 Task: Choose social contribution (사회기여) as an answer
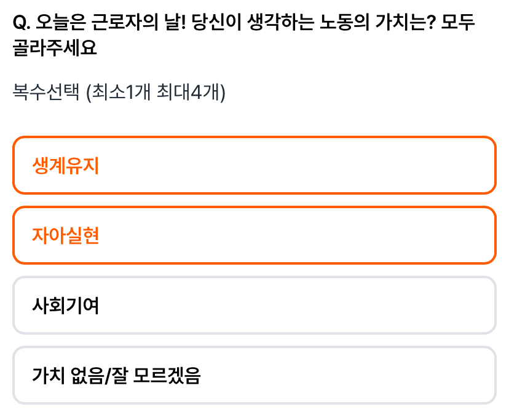coord(254,305)
